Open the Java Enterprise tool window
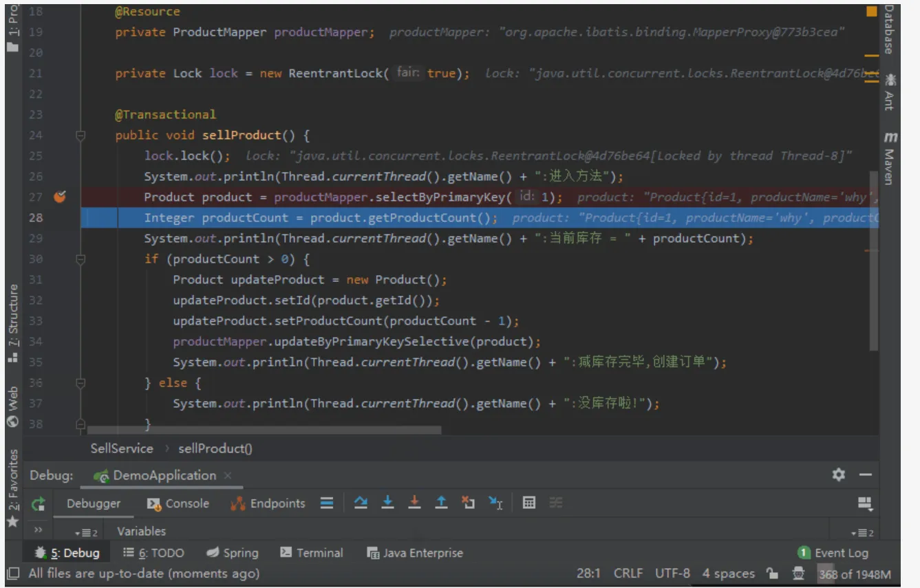This screenshot has width=920, height=588. [415, 552]
